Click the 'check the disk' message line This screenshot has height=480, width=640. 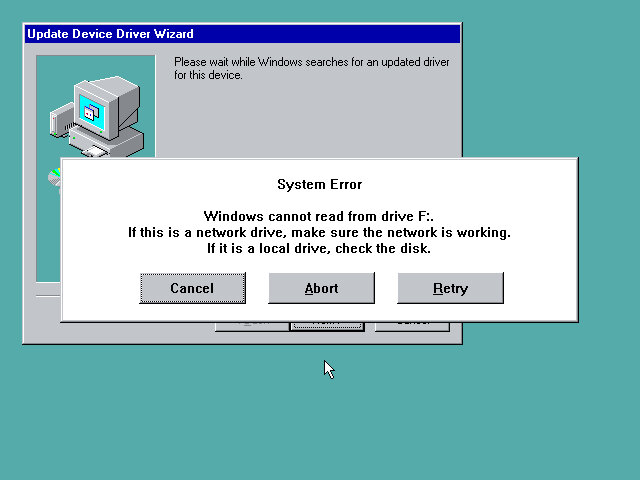[319, 248]
